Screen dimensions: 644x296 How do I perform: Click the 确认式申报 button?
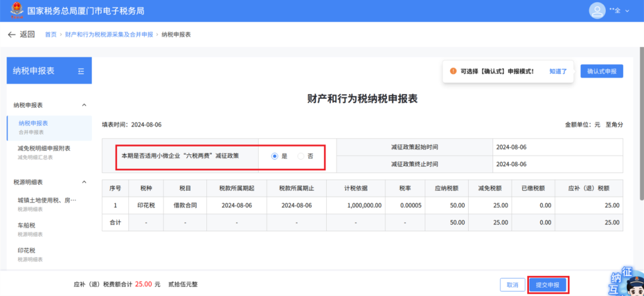[602, 71]
